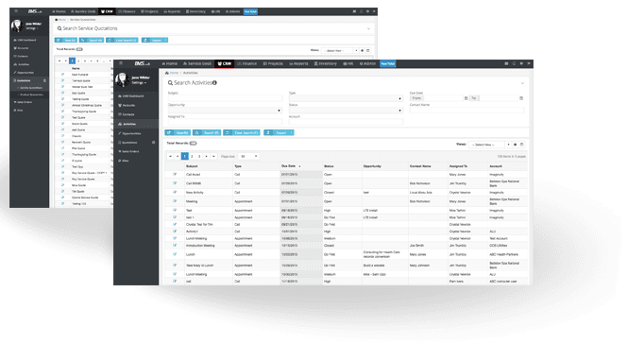Screen dimensions: 644x361
Task: Focus the Account search input field
Action: (346, 122)
